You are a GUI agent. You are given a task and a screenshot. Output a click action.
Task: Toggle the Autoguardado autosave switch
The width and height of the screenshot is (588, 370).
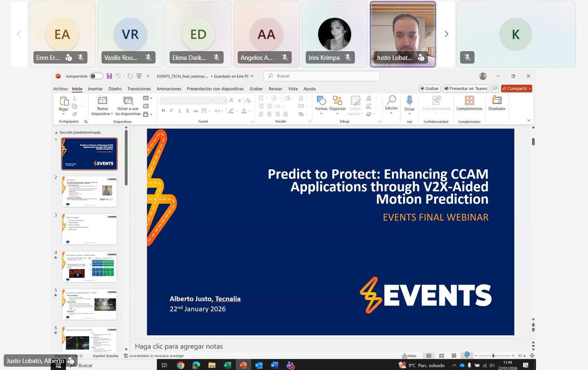[97, 76]
